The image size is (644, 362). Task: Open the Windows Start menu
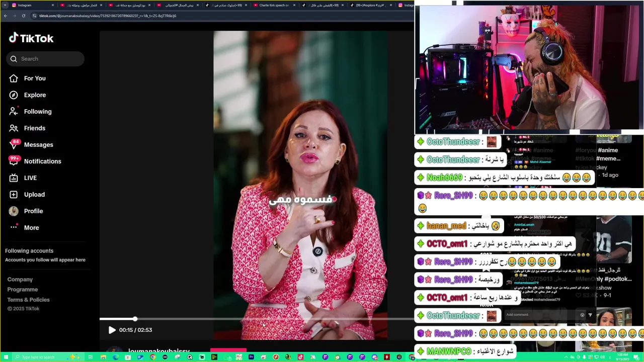click(x=6, y=357)
